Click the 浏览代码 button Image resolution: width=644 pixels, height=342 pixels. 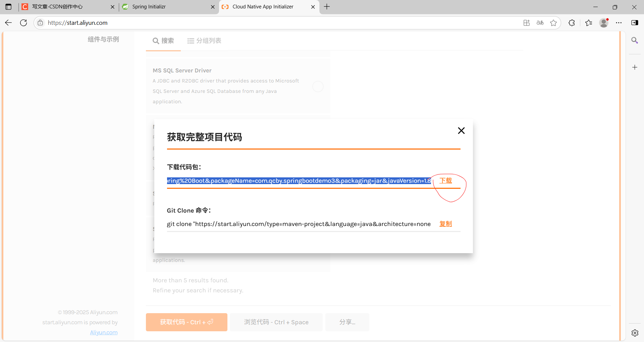(276, 322)
